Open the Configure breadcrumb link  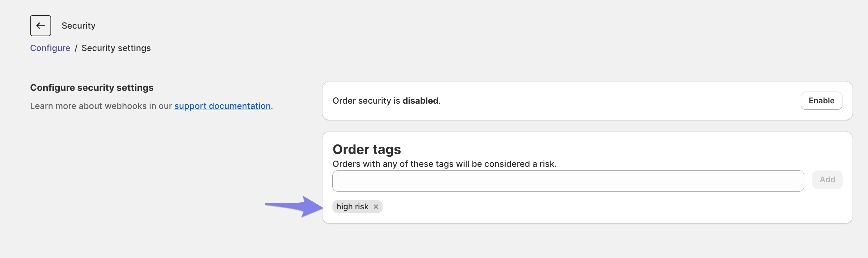(x=50, y=48)
